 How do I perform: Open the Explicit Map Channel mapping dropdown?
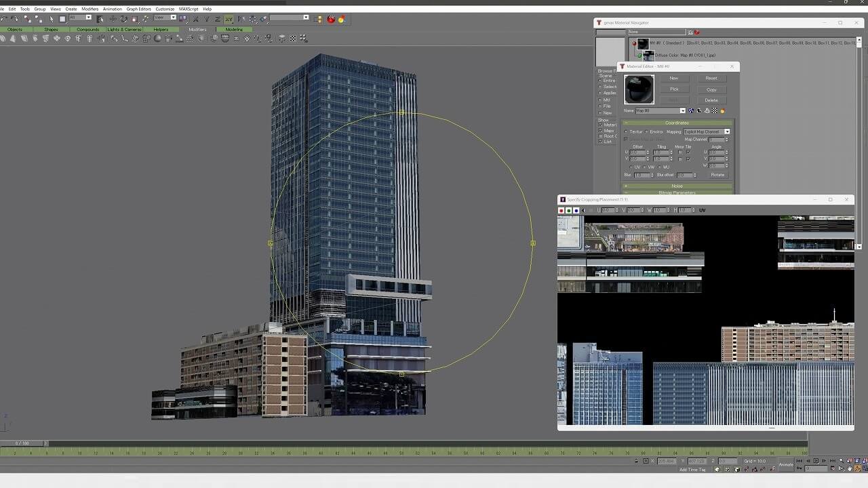pyautogui.click(x=727, y=132)
